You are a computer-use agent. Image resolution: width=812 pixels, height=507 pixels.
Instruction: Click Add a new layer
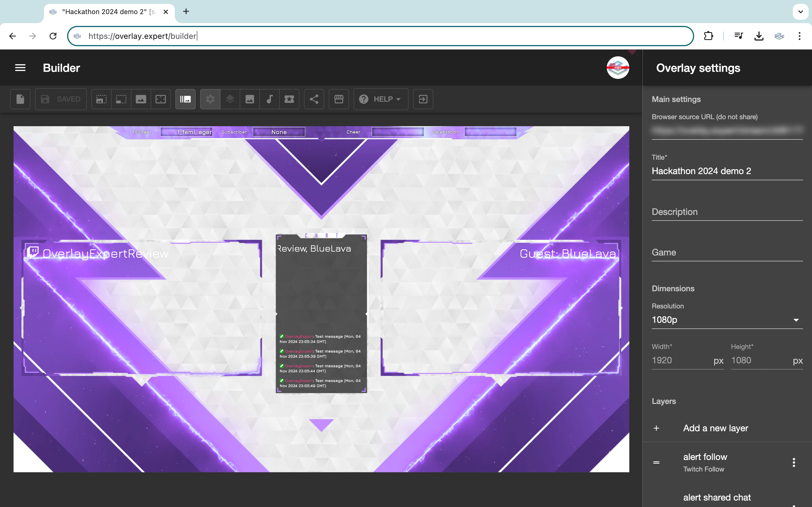point(715,428)
